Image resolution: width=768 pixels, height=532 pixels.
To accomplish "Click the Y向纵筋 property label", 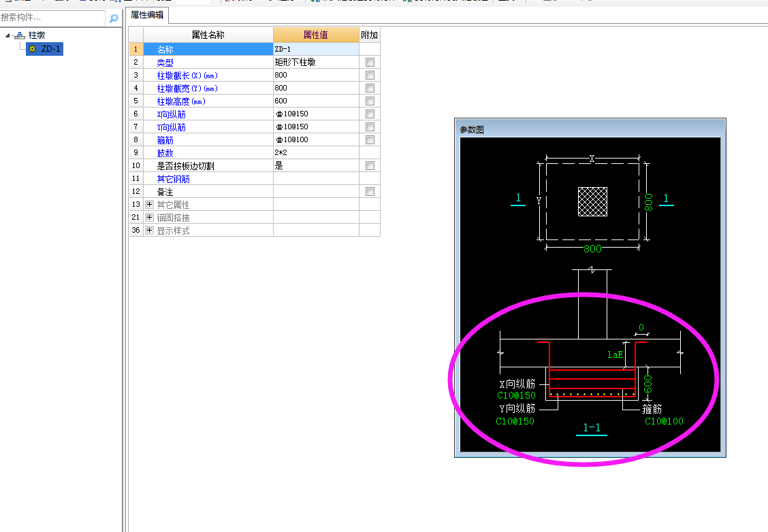I will [x=172, y=127].
